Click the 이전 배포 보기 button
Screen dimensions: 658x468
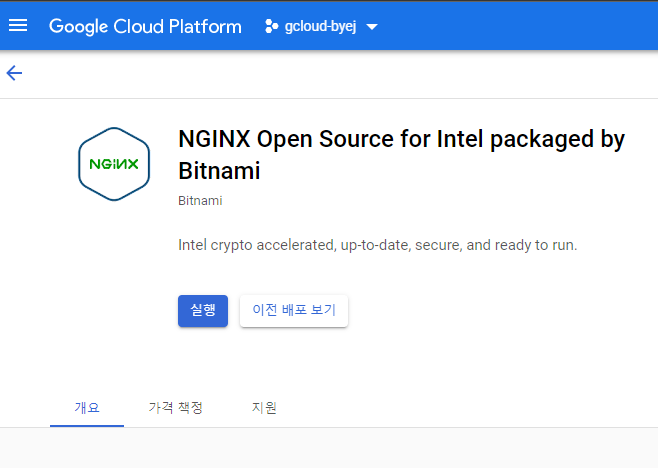coord(294,311)
